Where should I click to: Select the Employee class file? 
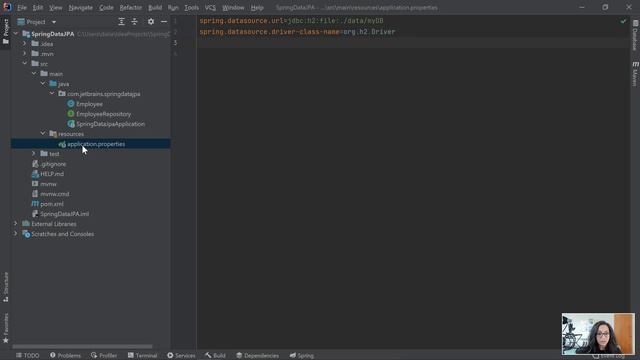(89, 104)
